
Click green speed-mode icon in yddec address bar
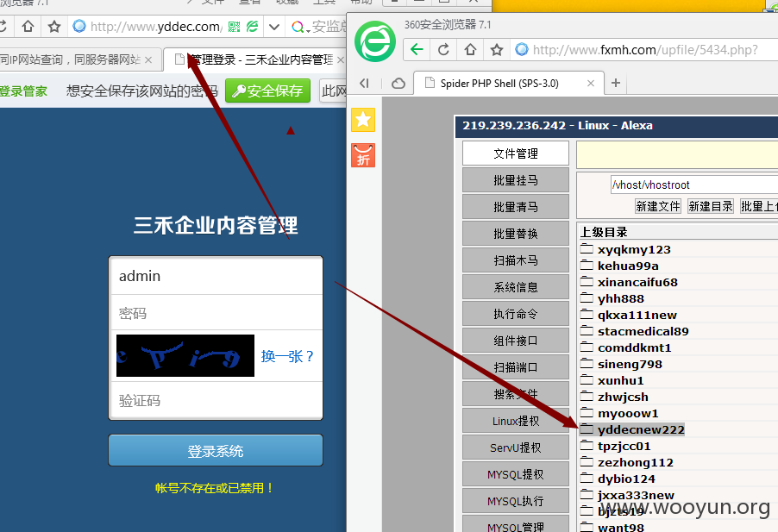tap(253, 27)
